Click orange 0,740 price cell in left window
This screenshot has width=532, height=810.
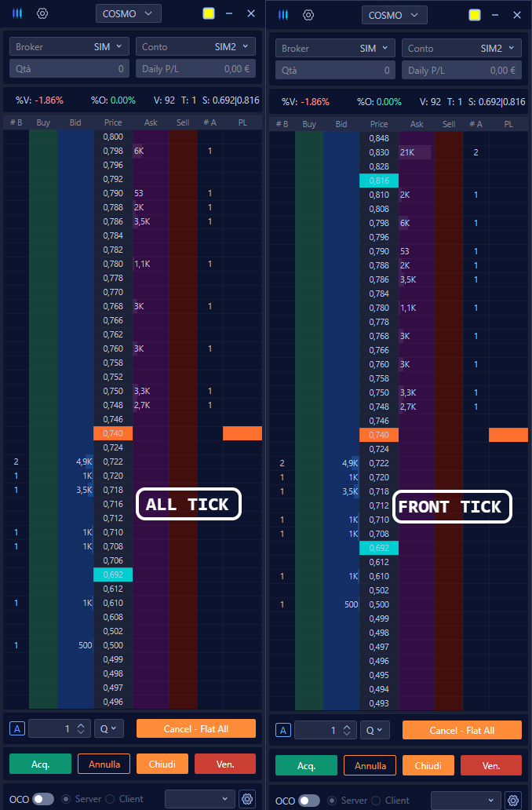pos(113,433)
